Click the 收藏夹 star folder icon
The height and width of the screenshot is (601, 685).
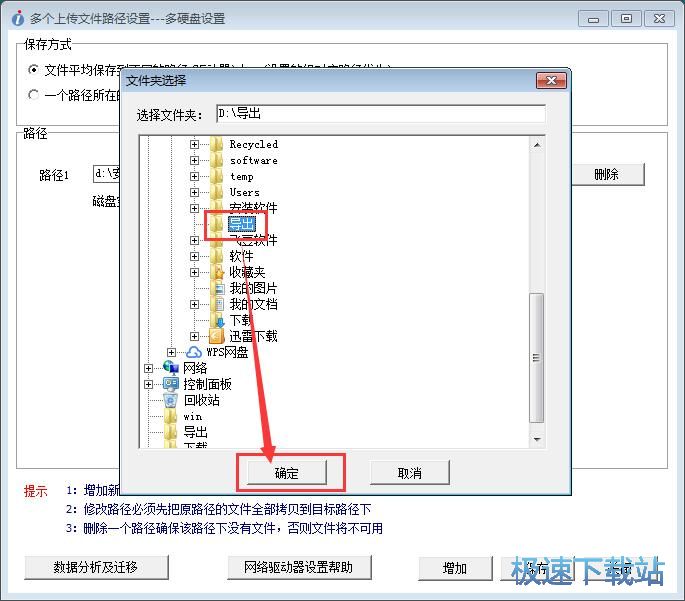click(218, 273)
